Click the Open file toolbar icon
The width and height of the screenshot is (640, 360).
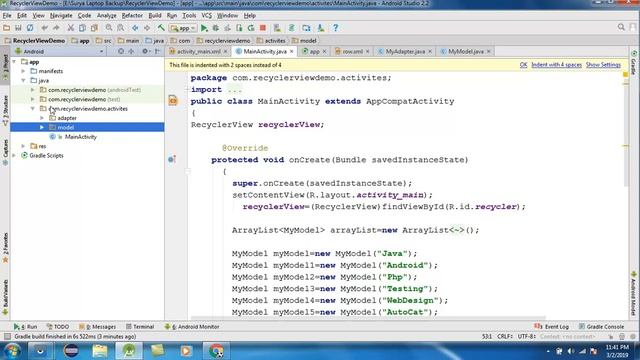pos(7,28)
